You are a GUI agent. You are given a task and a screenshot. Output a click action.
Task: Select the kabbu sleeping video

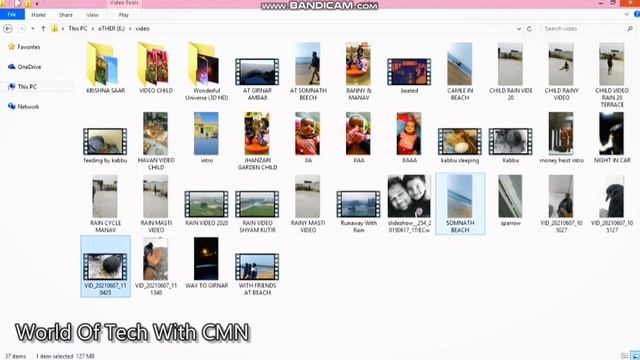coord(460,145)
